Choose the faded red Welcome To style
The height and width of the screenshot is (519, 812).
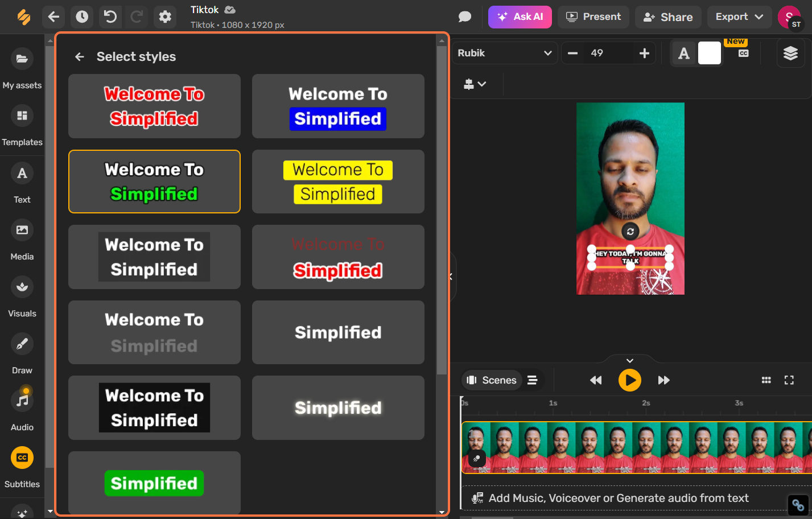338,257
